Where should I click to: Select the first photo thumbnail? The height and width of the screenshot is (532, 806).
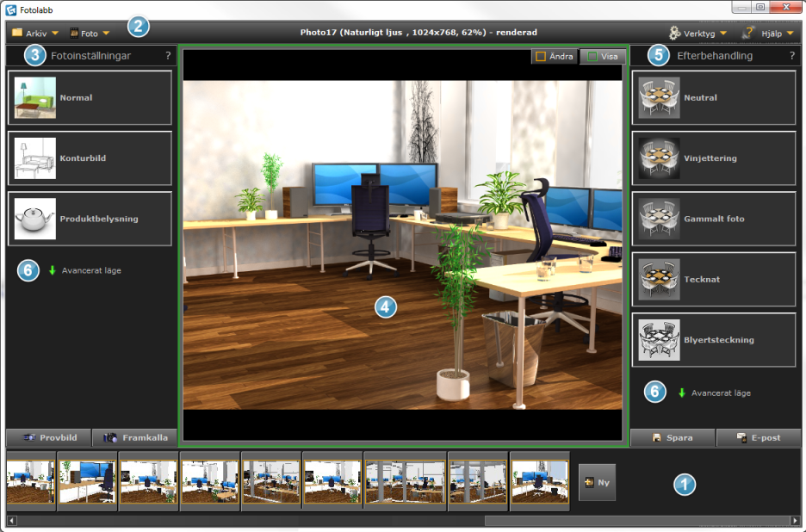coord(30,481)
